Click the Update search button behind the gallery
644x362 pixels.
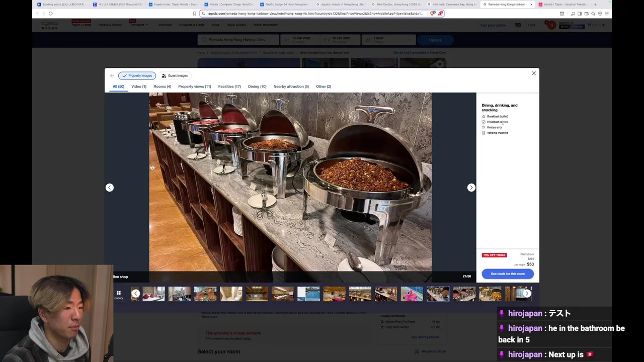pyautogui.click(x=435, y=40)
